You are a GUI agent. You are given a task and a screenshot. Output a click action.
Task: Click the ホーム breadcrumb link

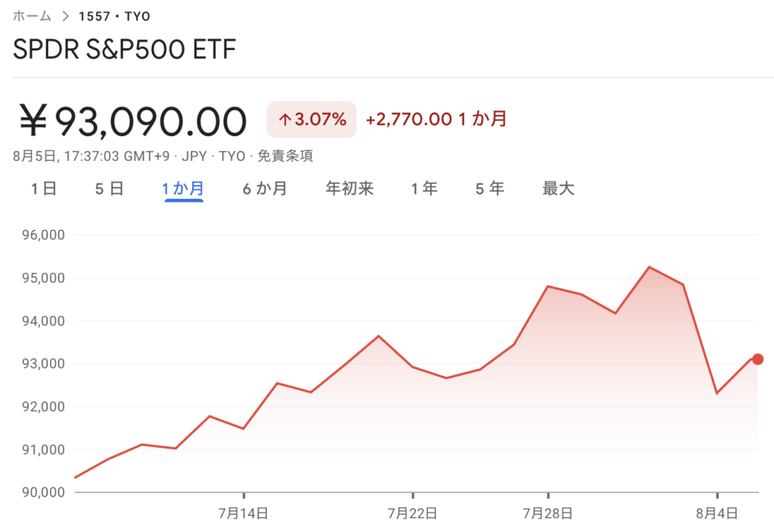32,17
